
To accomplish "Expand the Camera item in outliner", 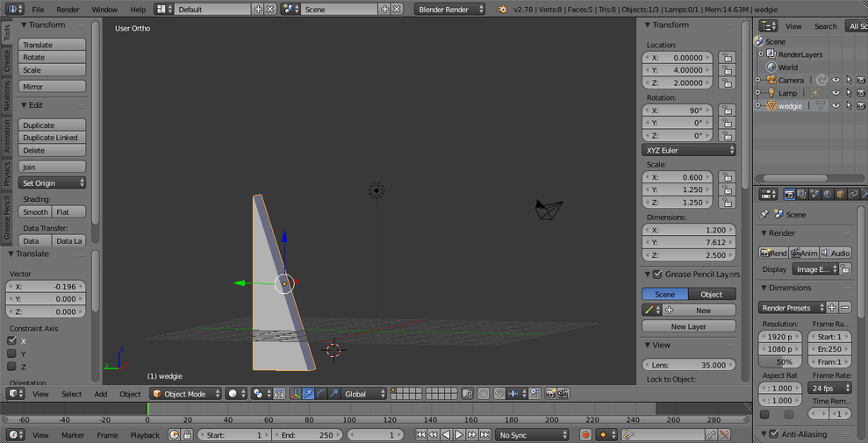I will click(758, 80).
